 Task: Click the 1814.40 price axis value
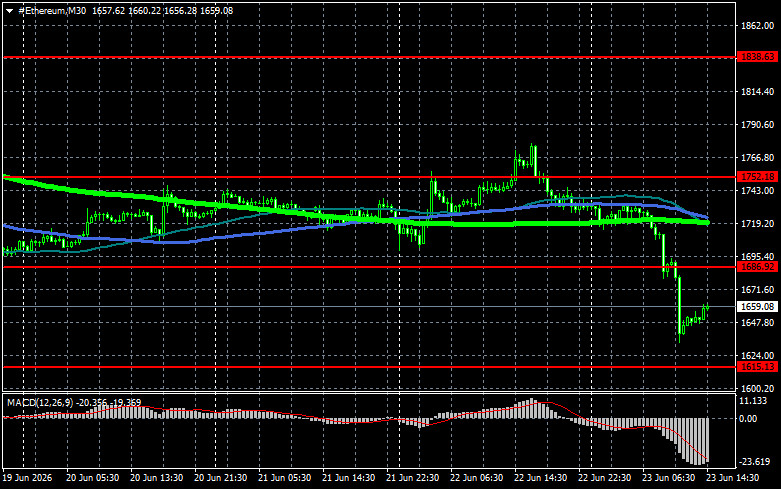758,92
